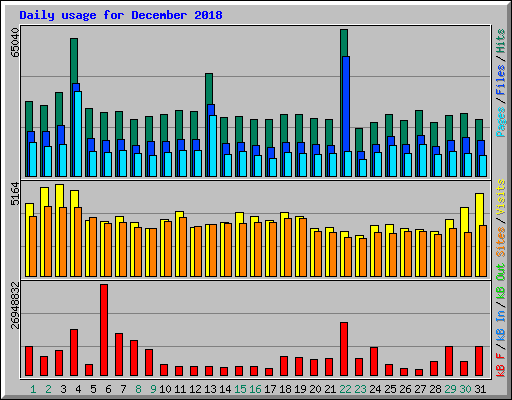Select day label 31 on the axis
This screenshot has width=512, height=400.
tap(480, 389)
